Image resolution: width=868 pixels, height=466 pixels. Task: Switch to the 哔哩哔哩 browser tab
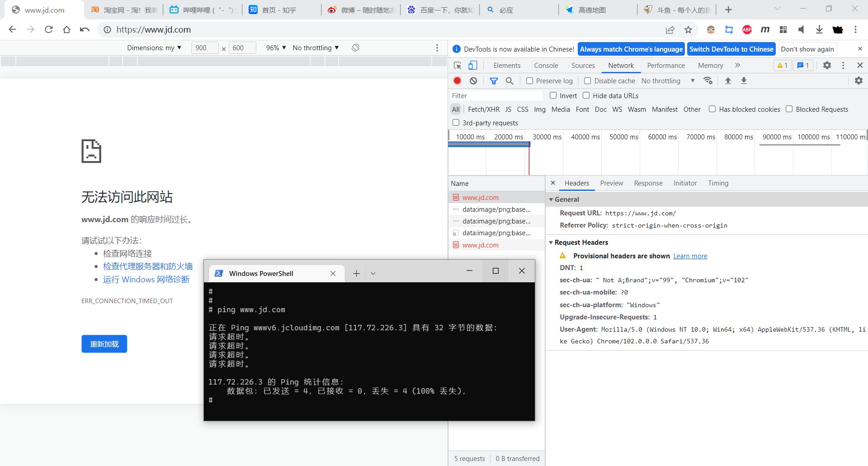point(203,10)
